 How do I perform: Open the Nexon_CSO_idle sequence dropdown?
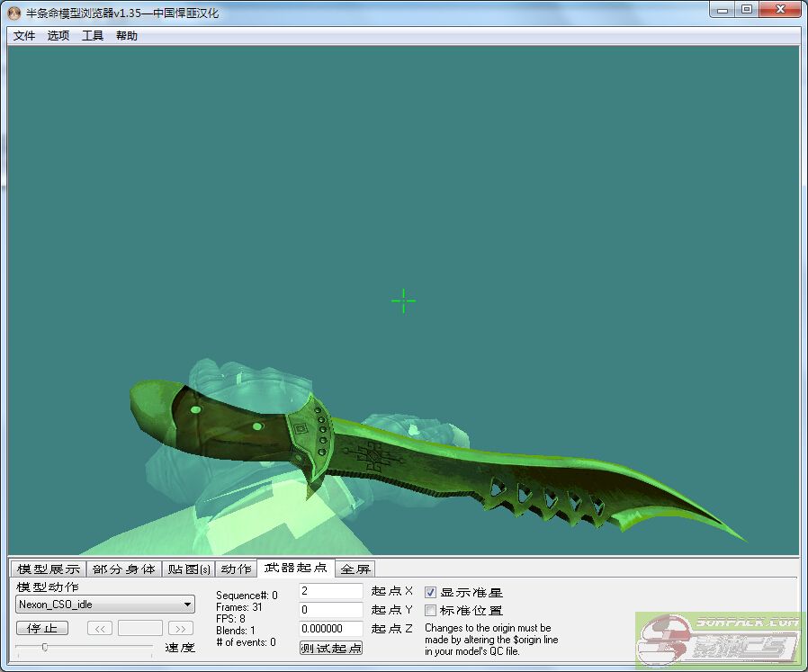[x=105, y=605]
